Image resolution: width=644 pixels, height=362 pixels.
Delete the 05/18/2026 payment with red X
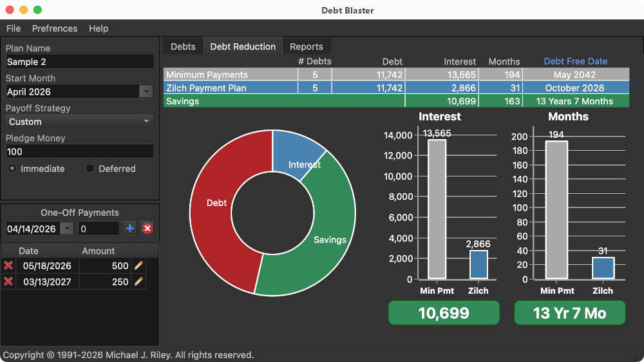(x=8, y=265)
